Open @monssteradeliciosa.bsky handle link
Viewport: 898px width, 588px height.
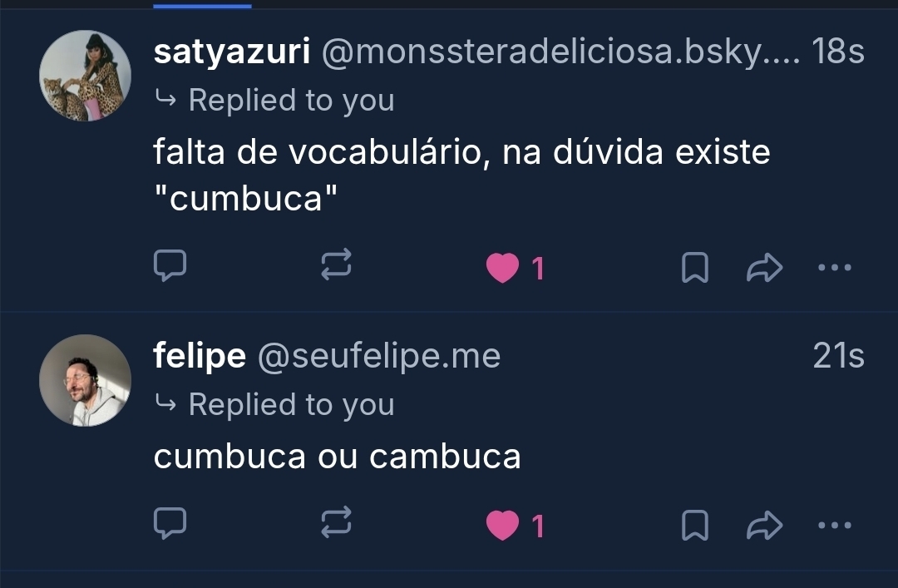560,52
